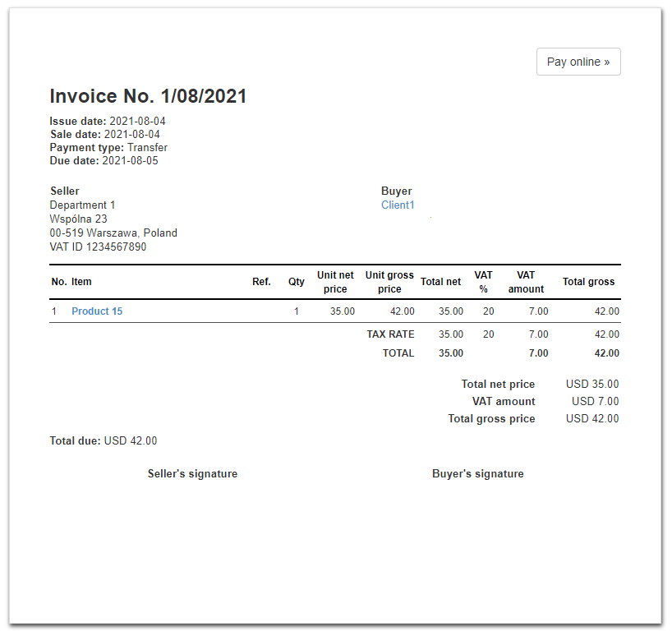The height and width of the screenshot is (636, 672).
Task: Click the Seller's signature label
Action: pos(192,474)
